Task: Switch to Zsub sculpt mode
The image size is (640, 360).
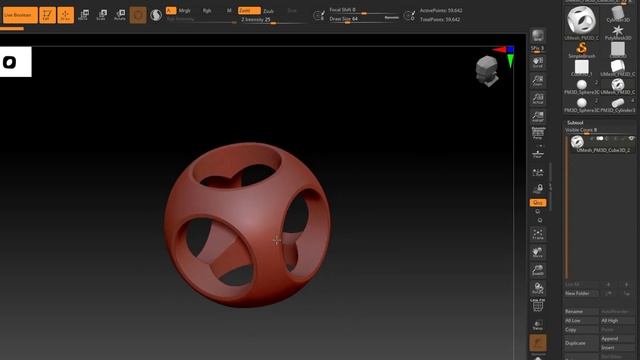Action: (268, 11)
